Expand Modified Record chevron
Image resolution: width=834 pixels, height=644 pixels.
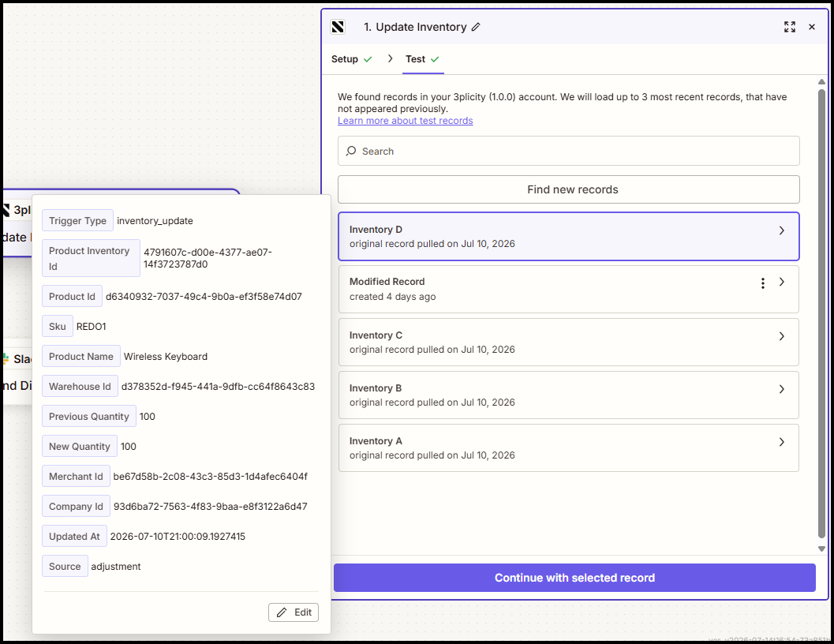781,282
